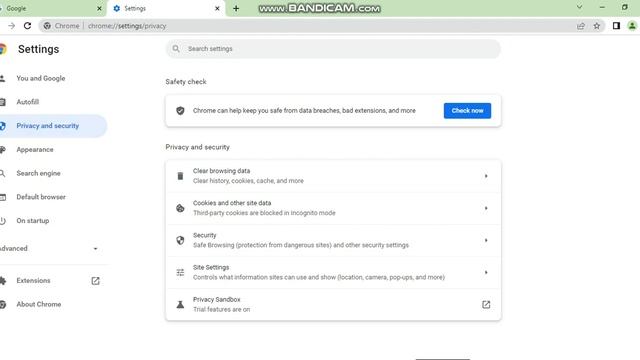
Task: Click the Search settings field
Action: (333, 49)
